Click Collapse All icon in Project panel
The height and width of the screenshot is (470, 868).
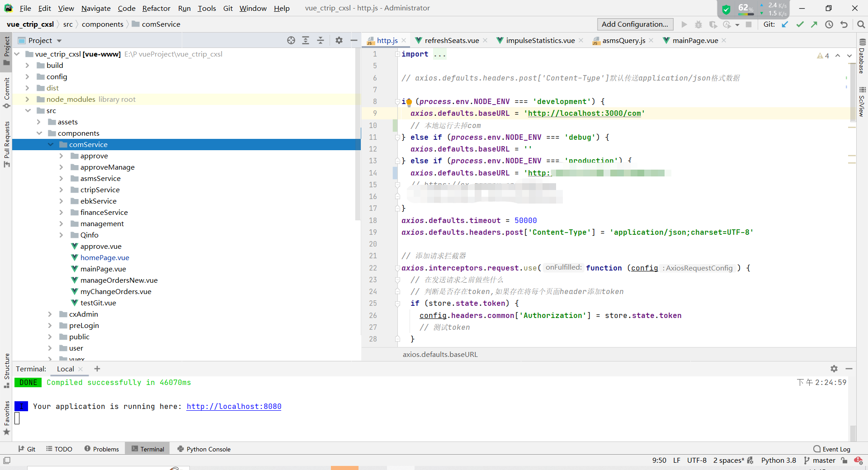coord(321,40)
